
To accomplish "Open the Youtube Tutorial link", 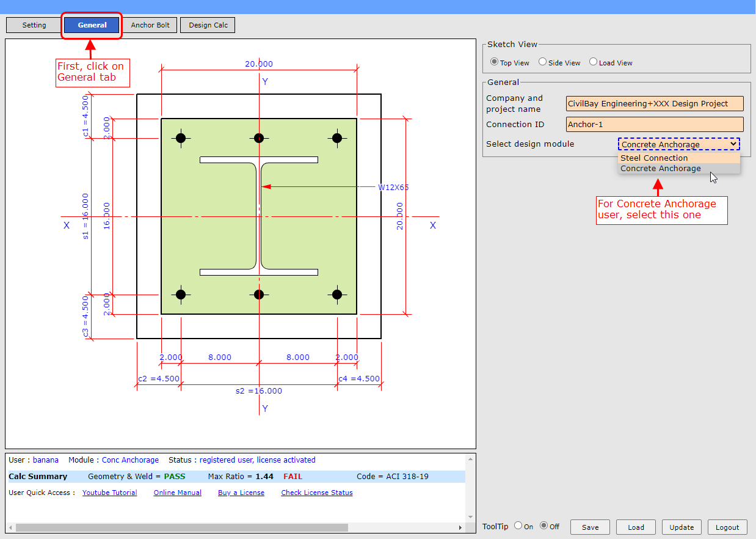I will pyautogui.click(x=110, y=493).
